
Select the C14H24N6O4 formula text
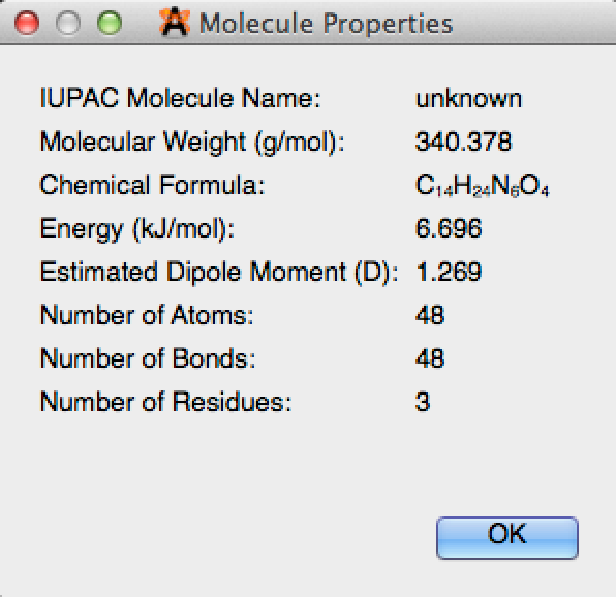pyautogui.click(x=483, y=187)
